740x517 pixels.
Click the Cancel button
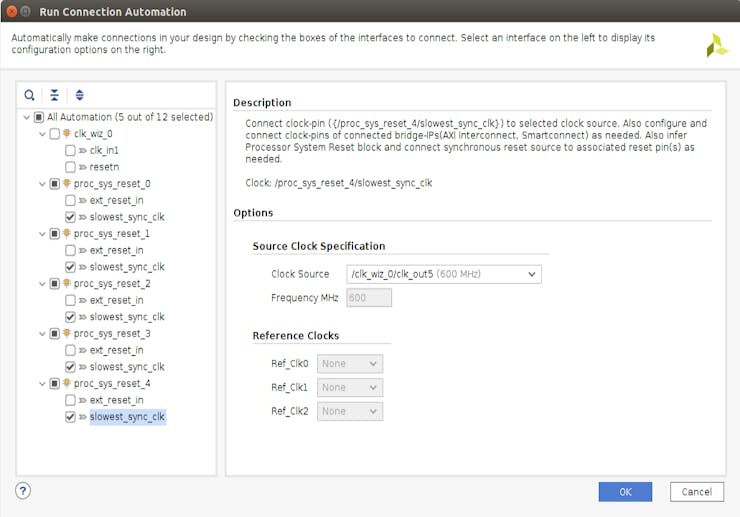[x=697, y=492]
